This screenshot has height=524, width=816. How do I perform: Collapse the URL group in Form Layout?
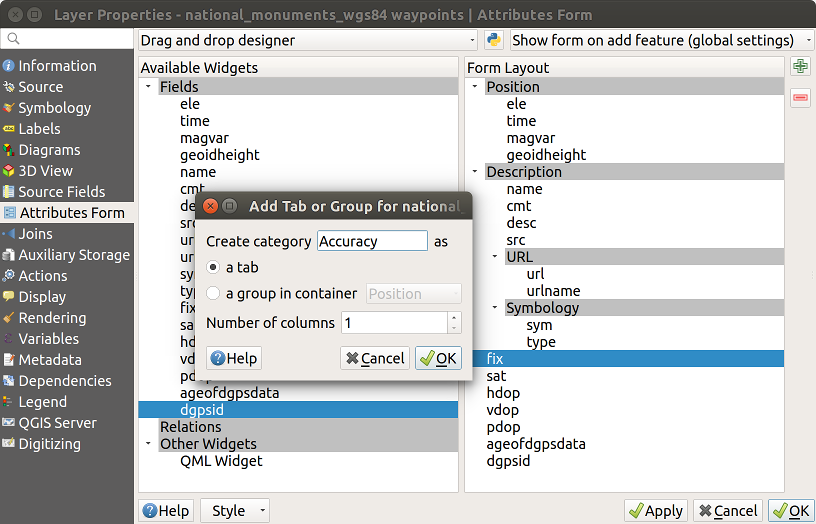[x=495, y=257]
